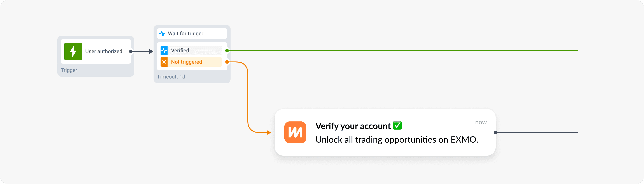Click the notification's output connector dot
Image resolution: width=644 pixels, height=184 pixels.
click(x=496, y=133)
